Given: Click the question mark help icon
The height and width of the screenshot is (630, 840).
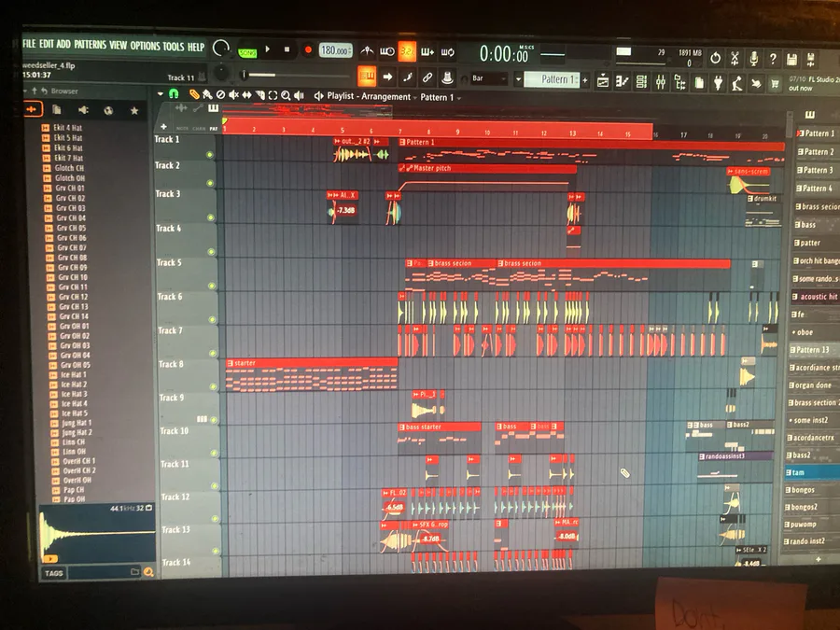Looking at the screenshot, I should tap(773, 59).
